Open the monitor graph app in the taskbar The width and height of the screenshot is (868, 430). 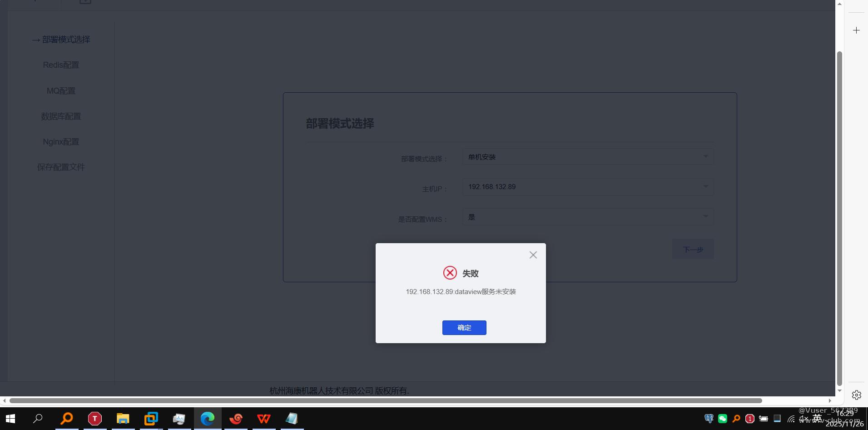click(x=179, y=419)
